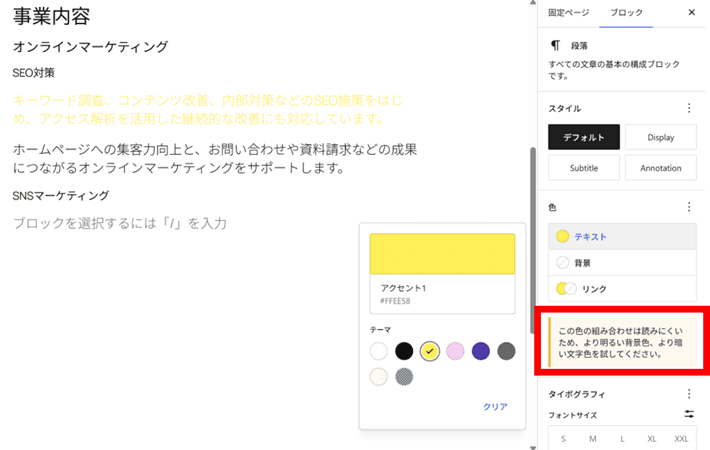Pick the white theme color swatch

[x=379, y=351]
